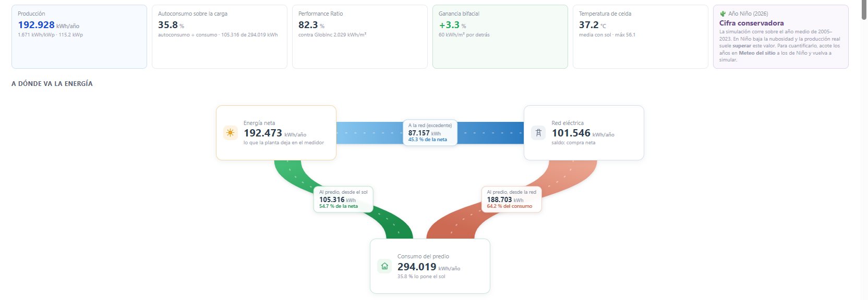Click the "A DÓNDE VA LA ENERGÍA" heading
868x300 pixels.
tap(52, 83)
